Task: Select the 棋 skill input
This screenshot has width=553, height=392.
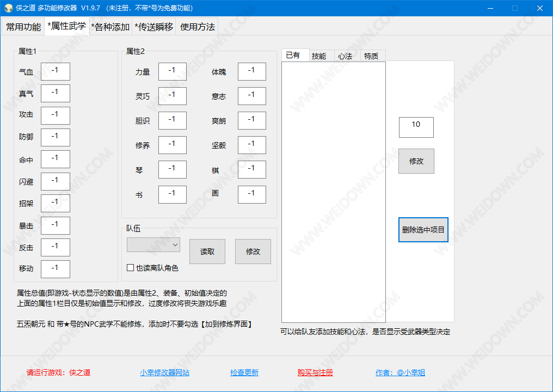Action: [252, 169]
